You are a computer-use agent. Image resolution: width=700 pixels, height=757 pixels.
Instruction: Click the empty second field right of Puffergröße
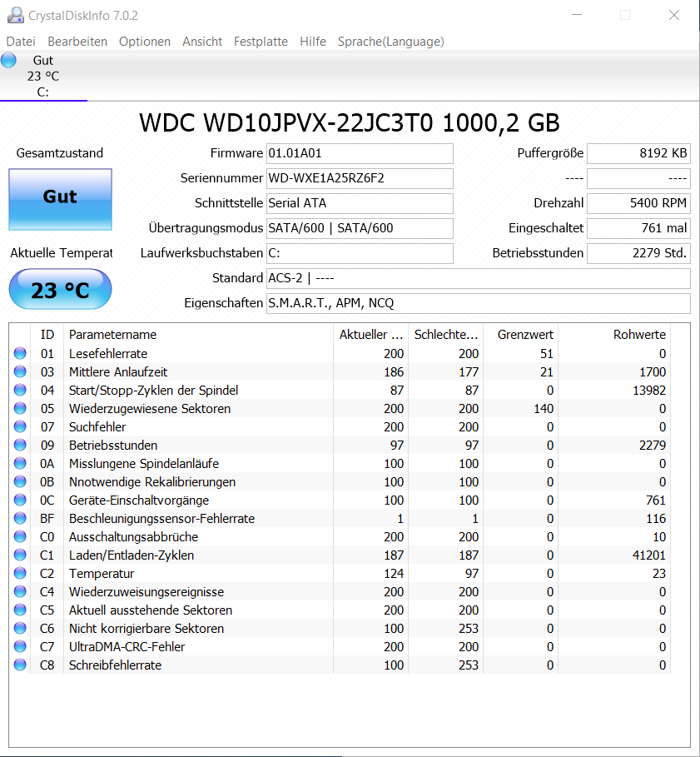coord(638,178)
